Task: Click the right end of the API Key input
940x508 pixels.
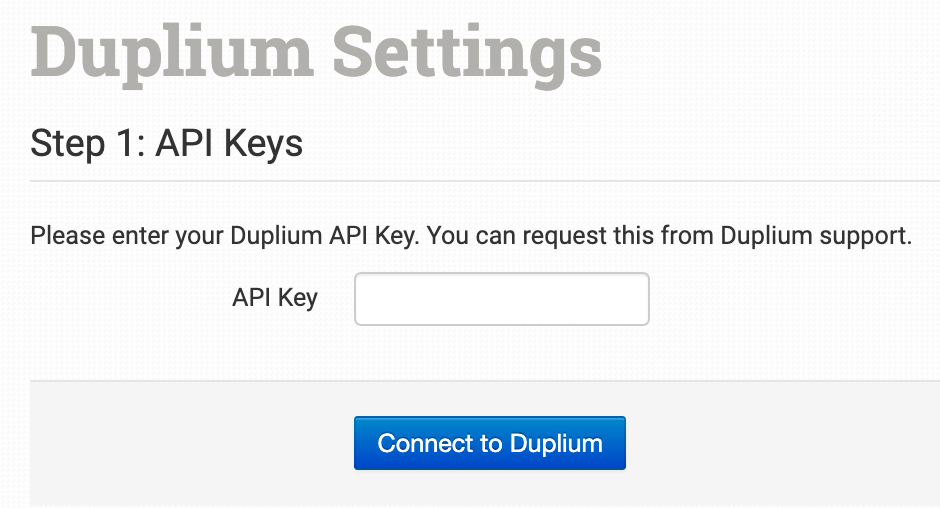Action: click(641, 299)
